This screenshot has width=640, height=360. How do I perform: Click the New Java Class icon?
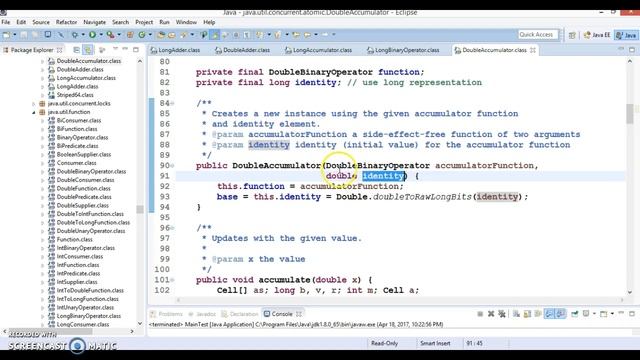pyautogui.click(x=142, y=35)
